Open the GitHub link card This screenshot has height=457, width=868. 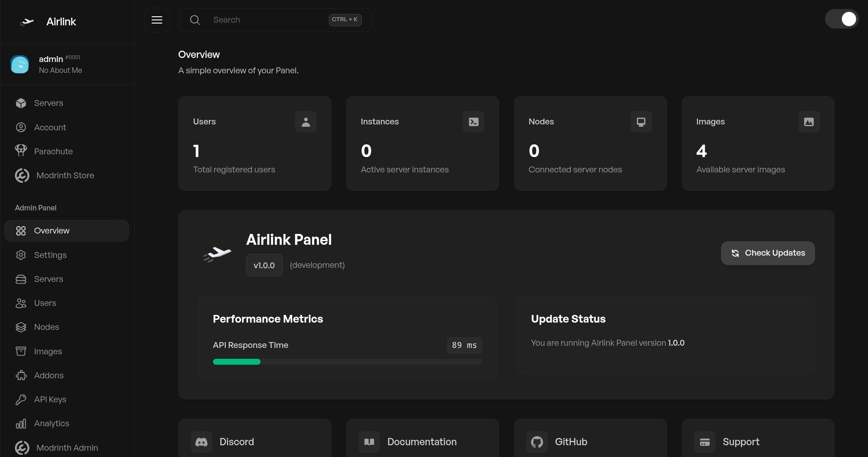(x=590, y=441)
